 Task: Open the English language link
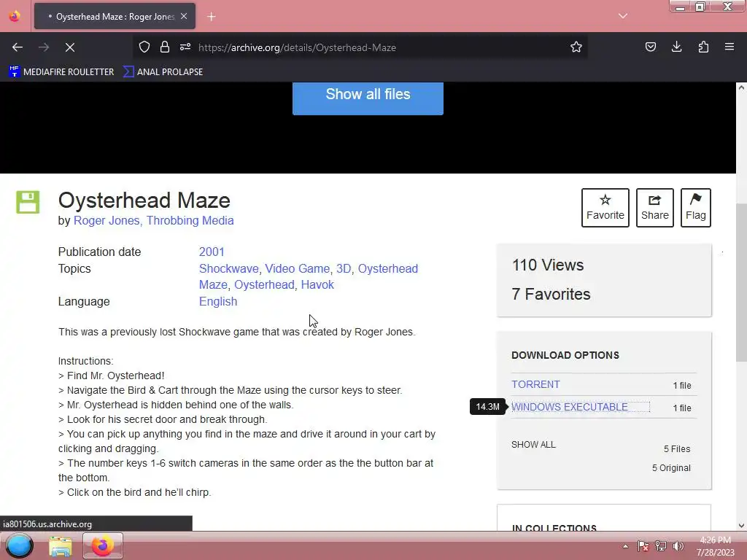click(217, 301)
